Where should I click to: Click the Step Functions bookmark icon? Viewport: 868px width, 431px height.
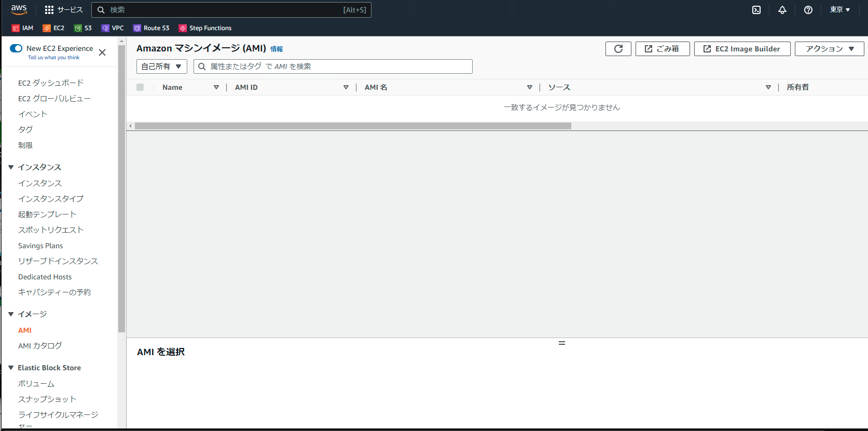click(183, 28)
